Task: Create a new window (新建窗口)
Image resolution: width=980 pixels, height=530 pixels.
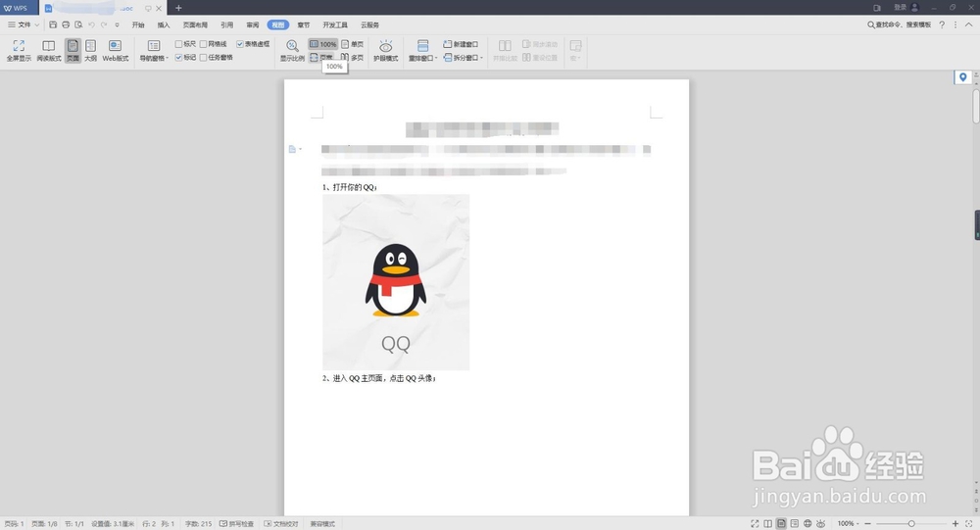Action: [x=461, y=44]
